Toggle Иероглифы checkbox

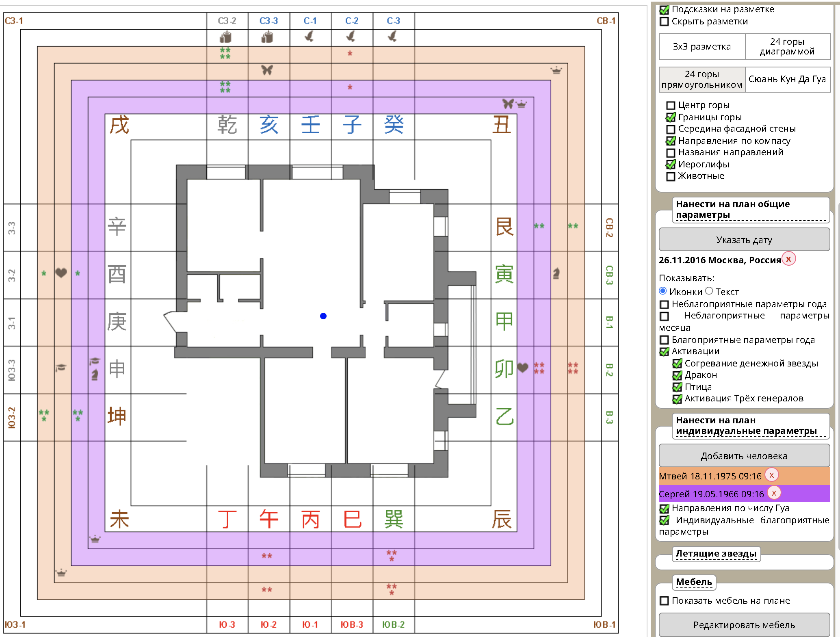(x=671, y=165)
